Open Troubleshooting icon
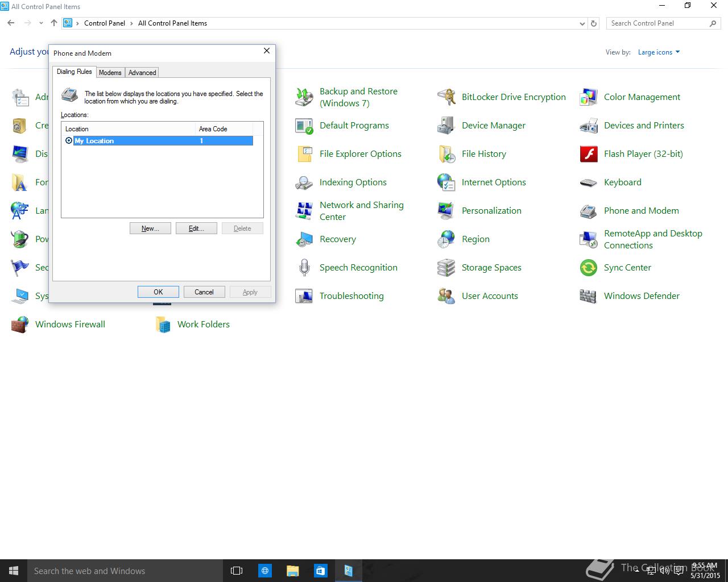Viewport: 728px width, 582px height. click(304, 296)
